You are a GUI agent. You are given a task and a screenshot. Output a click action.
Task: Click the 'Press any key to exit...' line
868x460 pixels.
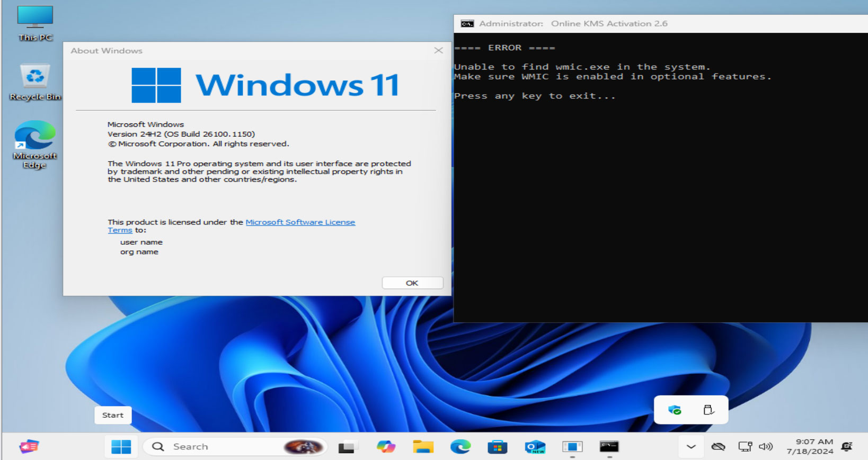pos(535,96)
